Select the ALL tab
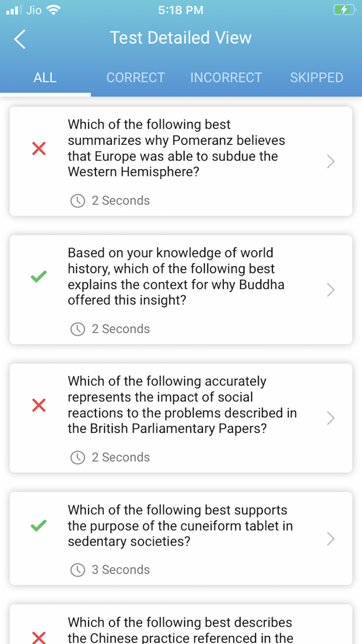Image resolution: width=362 pixels, height=644 pixels. [45, 78]
